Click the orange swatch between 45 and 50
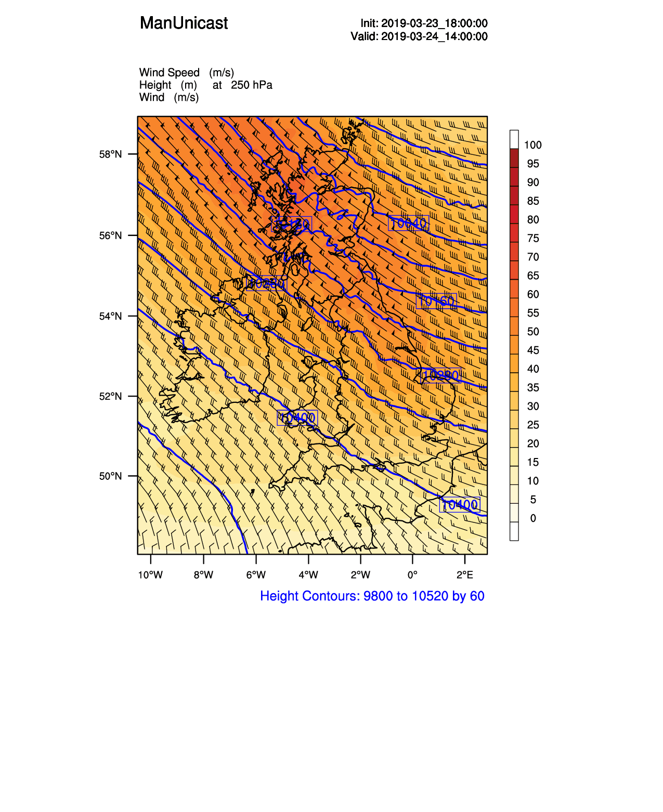 click(514, 345)
